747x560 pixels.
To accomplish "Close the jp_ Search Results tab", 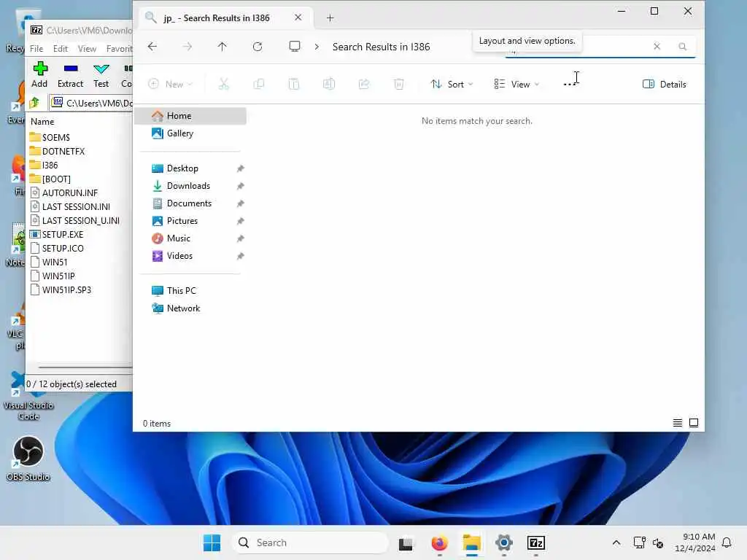I will click(298, 17).
